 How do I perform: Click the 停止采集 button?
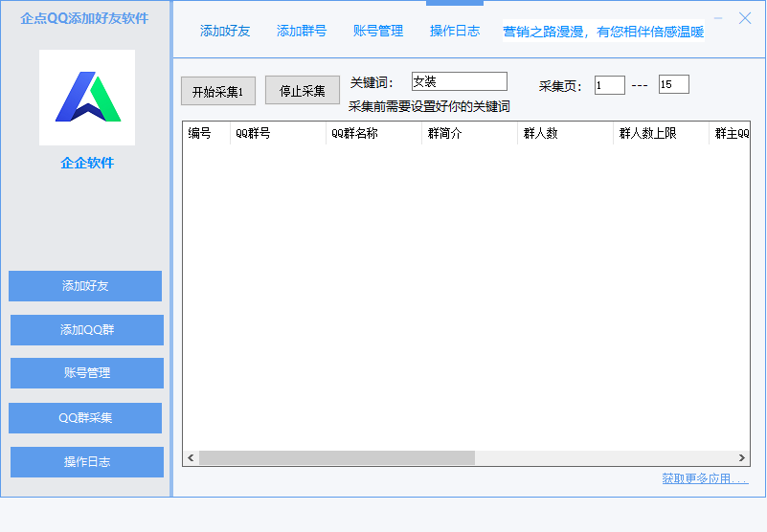tap(303, 90)
